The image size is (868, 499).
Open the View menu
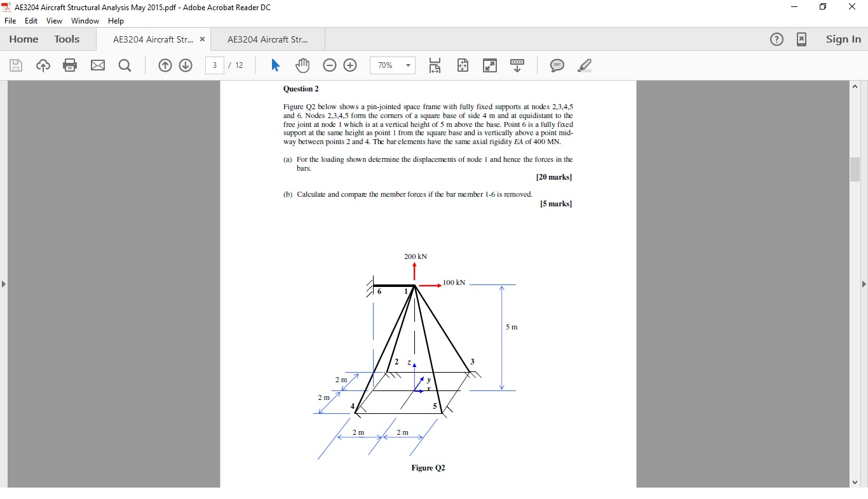pos(54,21)
